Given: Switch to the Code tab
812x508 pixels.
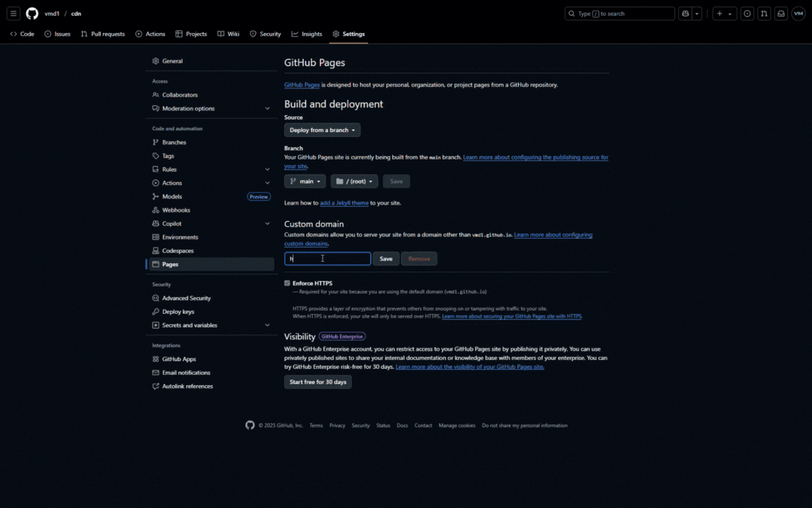Looking at the screenshot, I should coord(23,34).
